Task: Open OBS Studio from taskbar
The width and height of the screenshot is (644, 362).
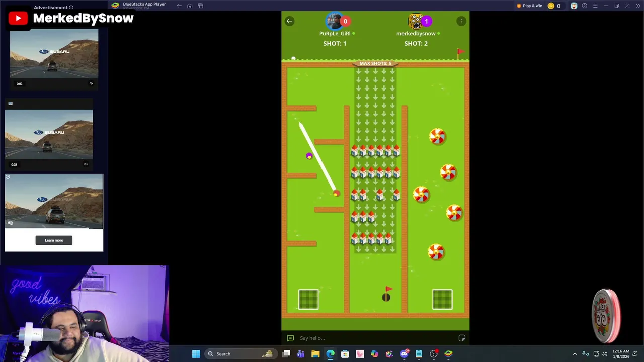Action: 434,354
